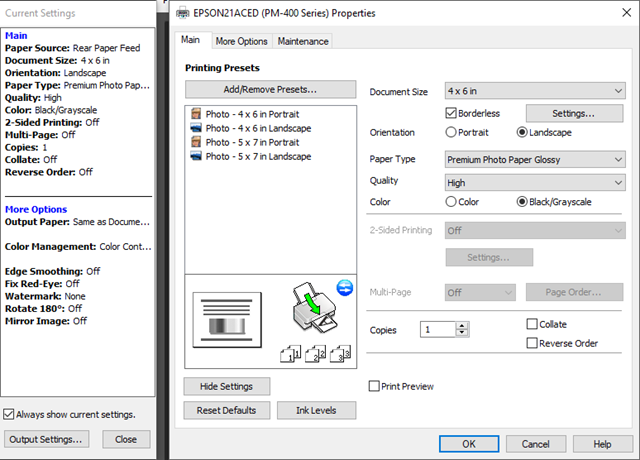
Task: Click Close in Current Settings window
Action: [x=126, y=439]
